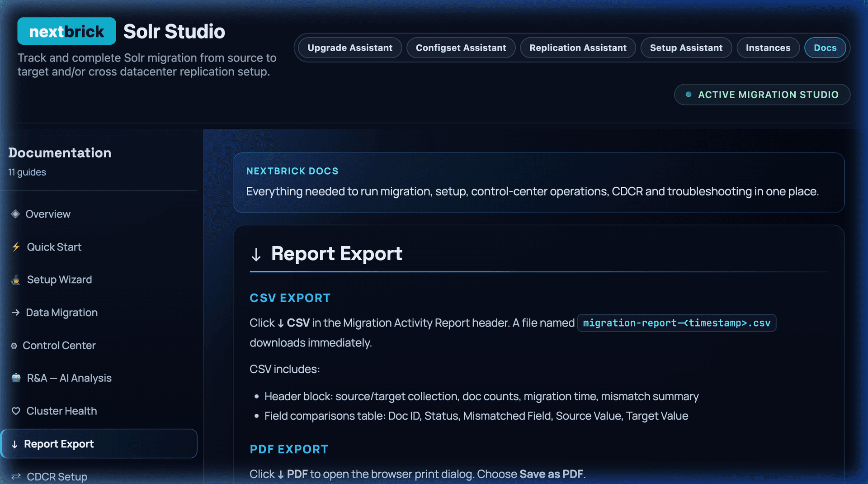
Task: Click the Quick Start lightning bolt icon
Action: tap(16, 247)
